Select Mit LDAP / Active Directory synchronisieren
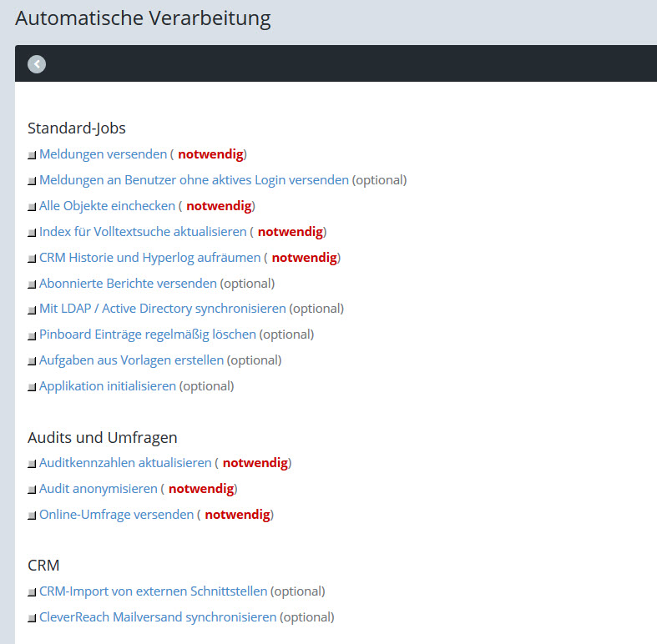Viewport: 657px width, 644px height. click(x=162, y=309)
